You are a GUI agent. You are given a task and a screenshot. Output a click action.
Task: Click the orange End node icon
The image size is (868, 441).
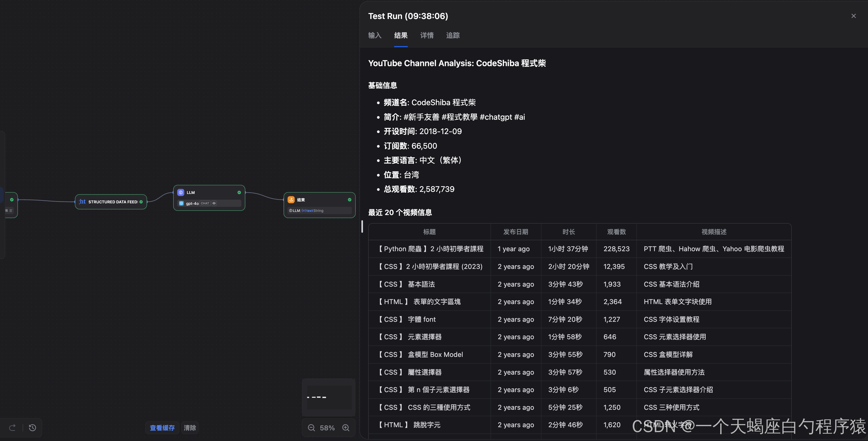pos(291,200)
